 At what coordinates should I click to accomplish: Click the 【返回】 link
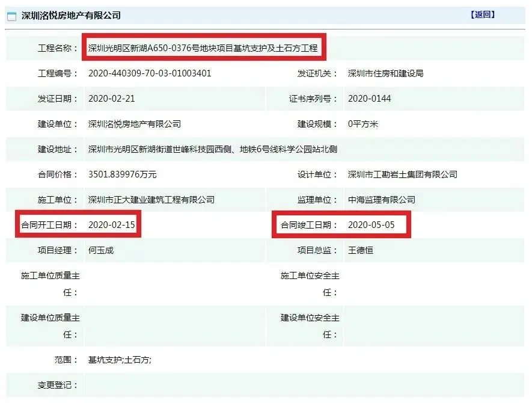click(483, 14)
